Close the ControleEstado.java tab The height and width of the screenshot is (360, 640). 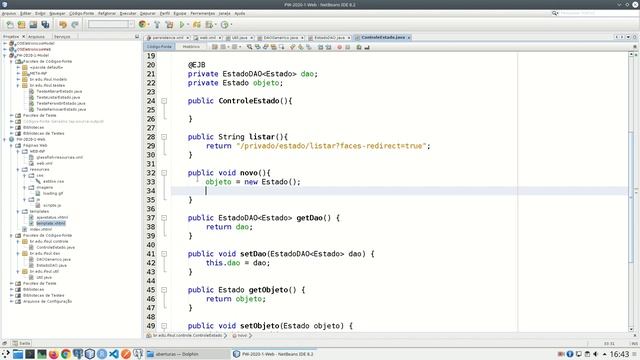(409, 38)
